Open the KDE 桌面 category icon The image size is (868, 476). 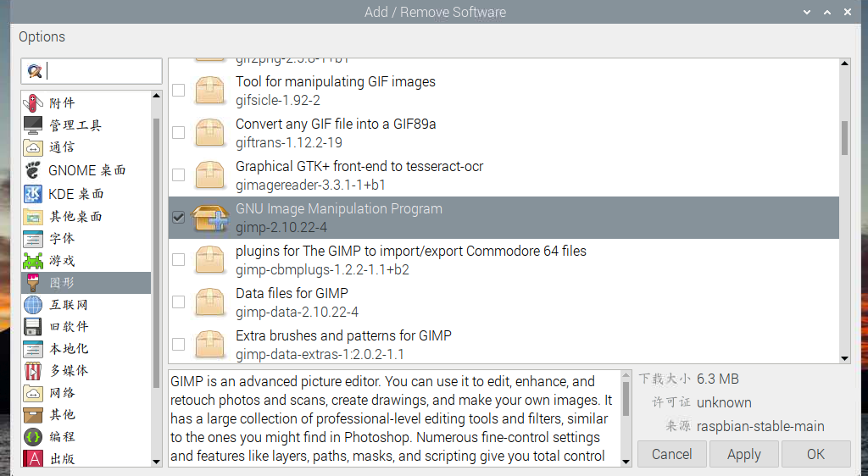pos(33,193)
